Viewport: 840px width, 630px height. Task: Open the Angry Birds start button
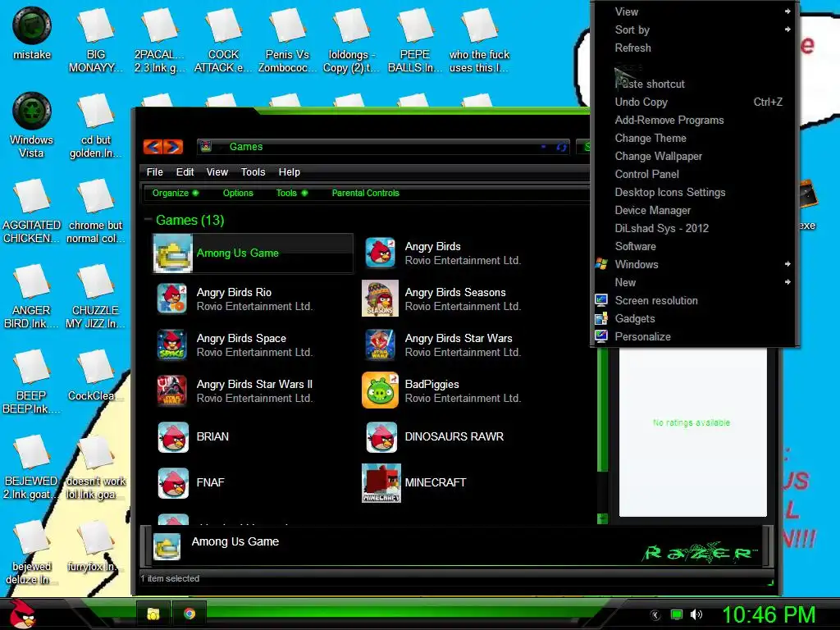click(x=22, y=614)
